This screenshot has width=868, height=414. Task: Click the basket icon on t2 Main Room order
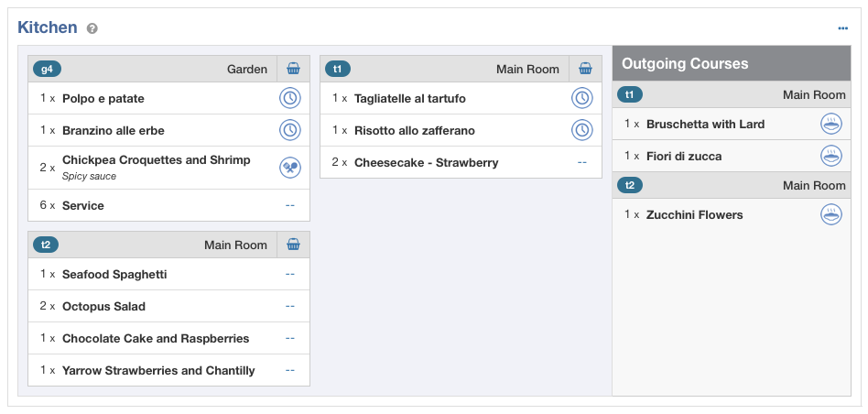tap(293, 245)
